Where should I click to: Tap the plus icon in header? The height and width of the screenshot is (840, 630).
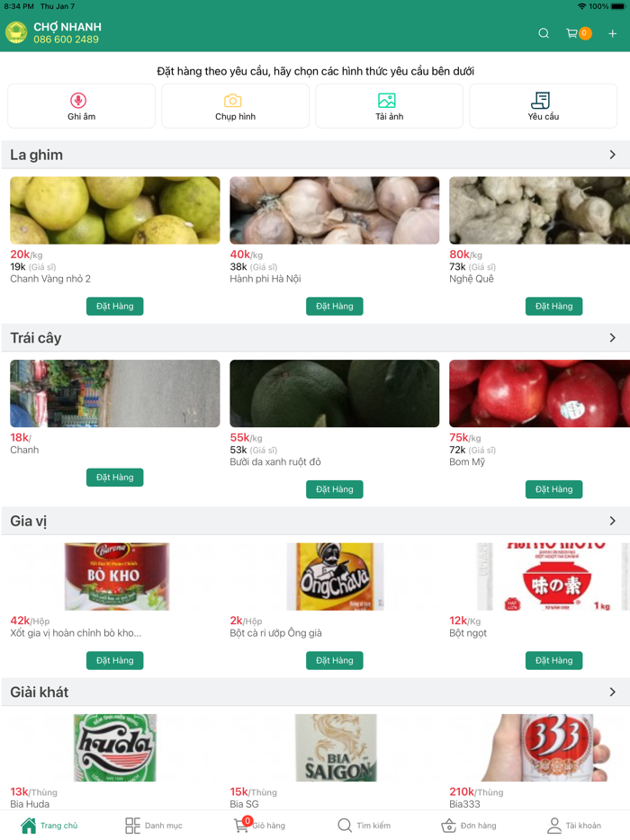(x=612, y=34)
